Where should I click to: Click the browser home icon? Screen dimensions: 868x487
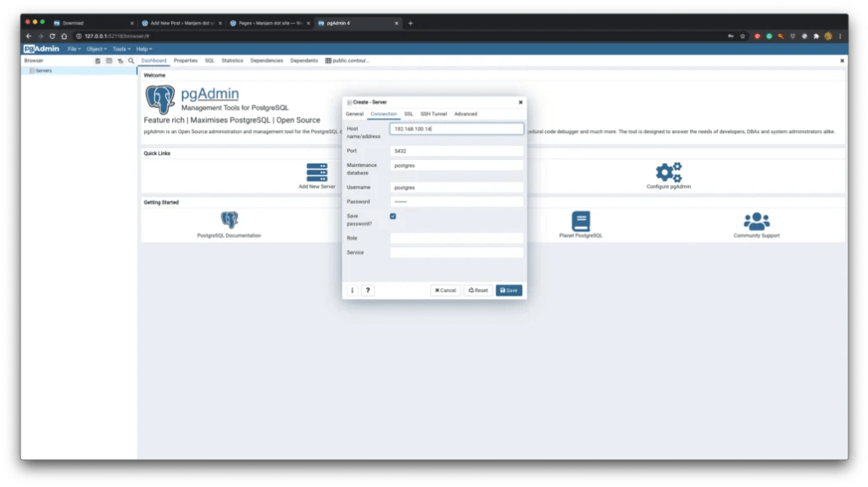click(64, 36)
